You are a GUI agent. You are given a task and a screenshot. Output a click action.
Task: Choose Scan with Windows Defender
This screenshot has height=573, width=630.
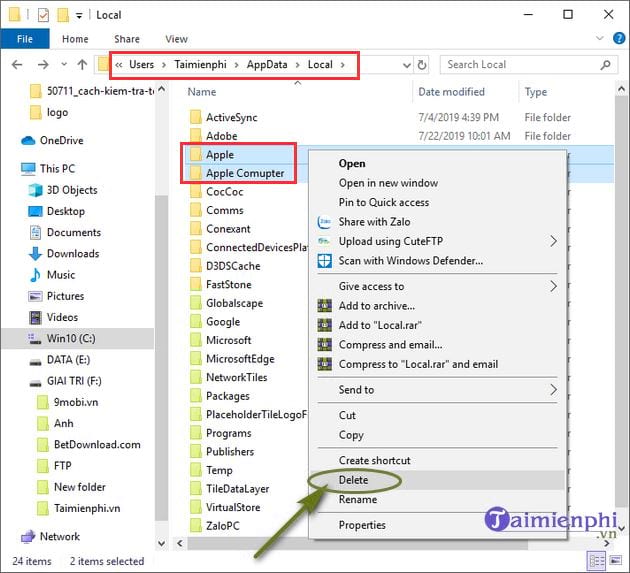point(411,261)
